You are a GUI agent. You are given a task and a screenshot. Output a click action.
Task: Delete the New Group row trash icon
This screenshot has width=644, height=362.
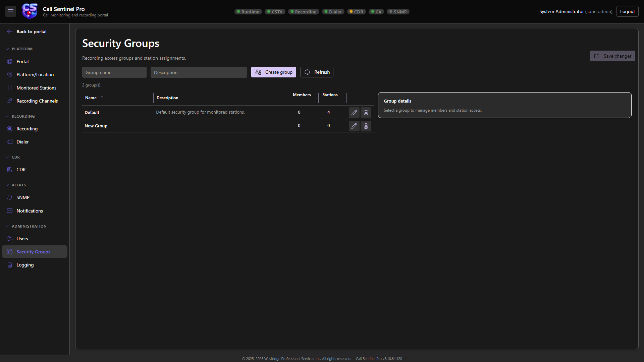point(366,126)
